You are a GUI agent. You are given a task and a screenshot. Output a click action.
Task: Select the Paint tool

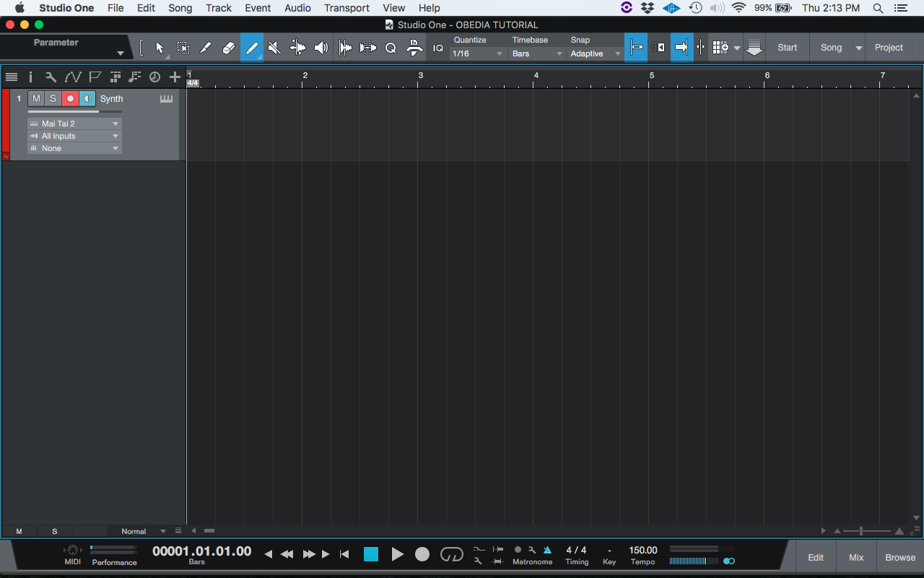click(x=251, y=47)
